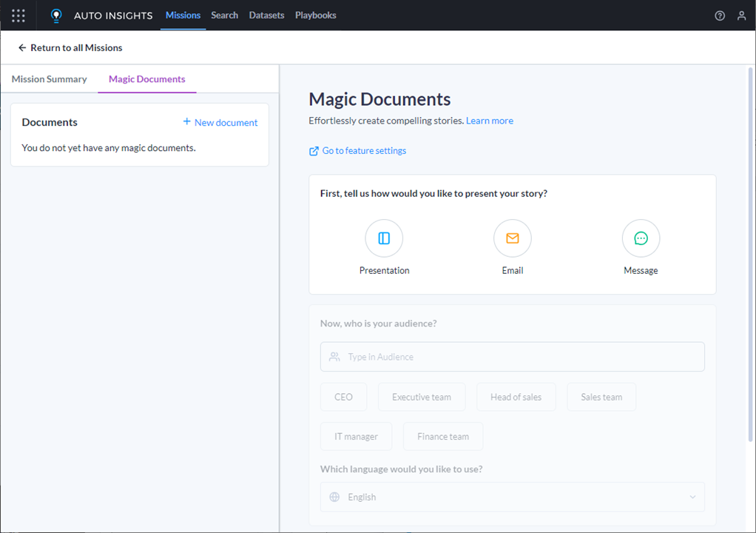Click the plus icon next to New document
This screenshot has height=533, width=756.
coord(186,121)
